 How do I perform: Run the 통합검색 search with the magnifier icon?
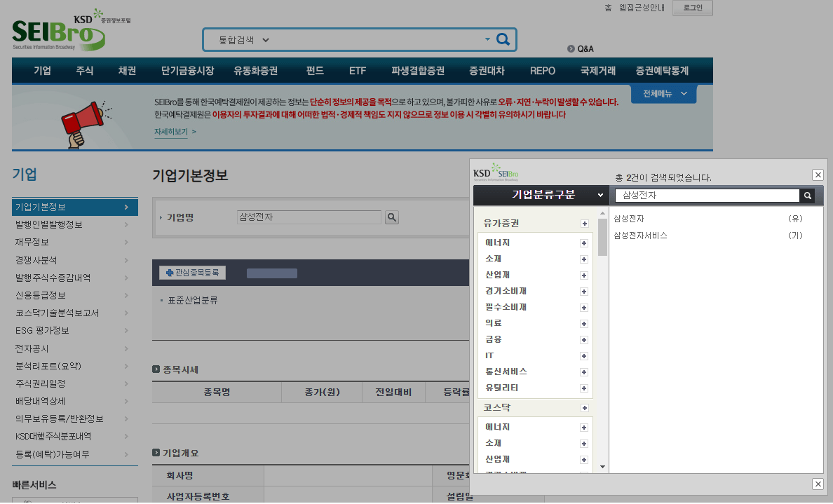[503, 40]
